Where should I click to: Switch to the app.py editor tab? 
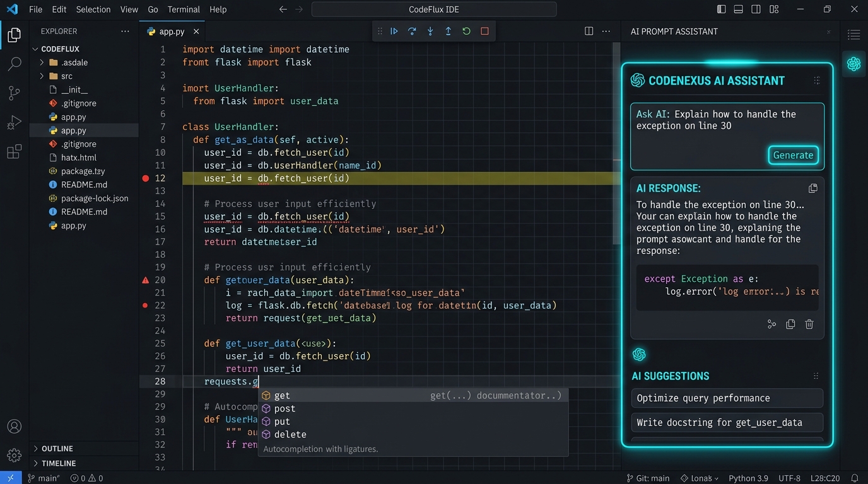(x=172, y=31)
